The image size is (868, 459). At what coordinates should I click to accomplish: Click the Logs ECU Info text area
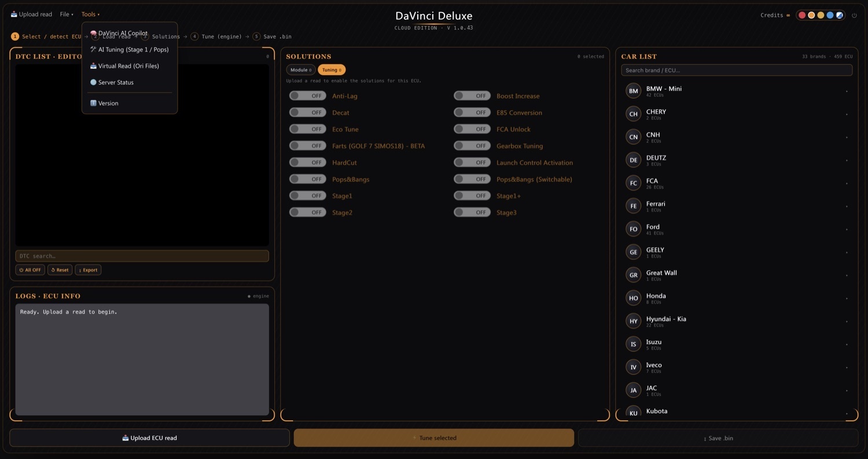[x=142, y=359]
